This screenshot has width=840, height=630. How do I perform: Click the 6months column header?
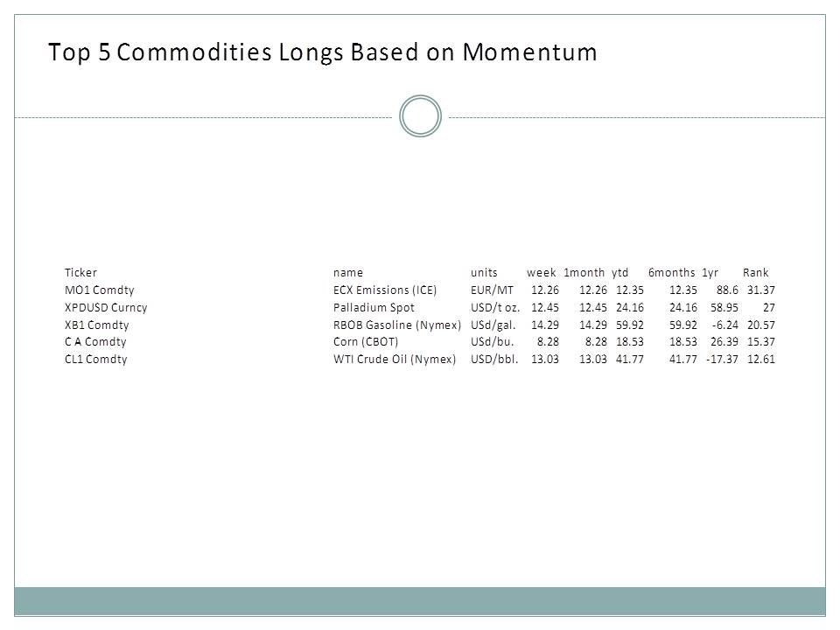click(x=671, y=272)
